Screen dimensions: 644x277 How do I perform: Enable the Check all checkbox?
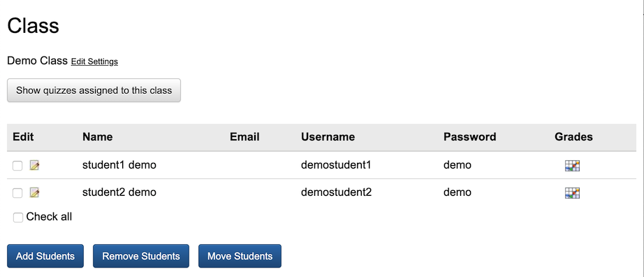[17, 218]
